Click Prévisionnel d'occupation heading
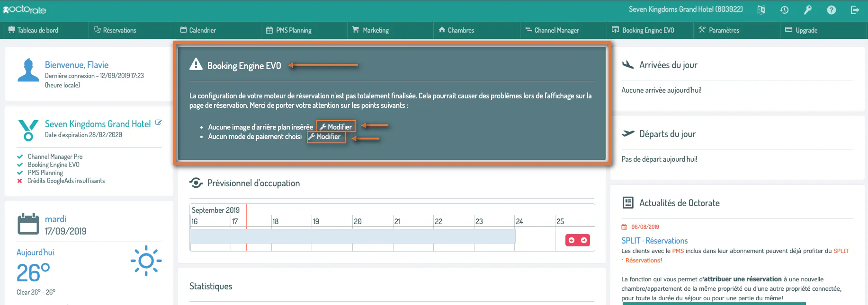The image size is (868, 305). tap(253, 183)
